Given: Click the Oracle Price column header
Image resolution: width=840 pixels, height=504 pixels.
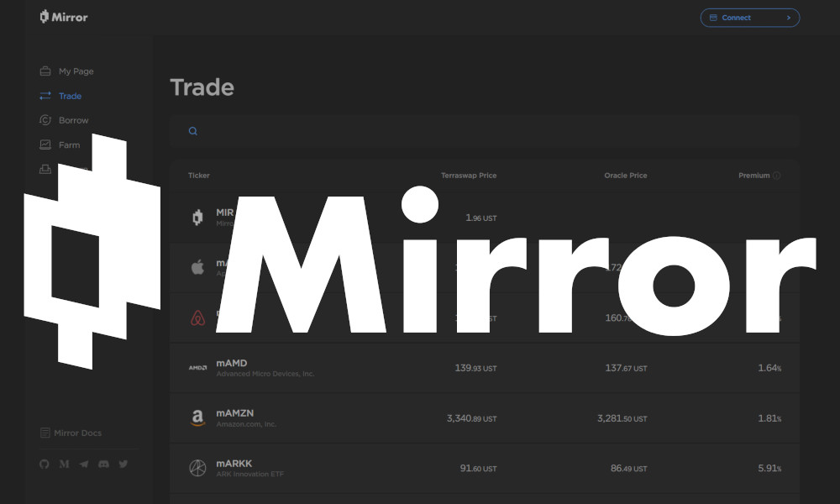Looking at the screenshot, I should click(x=625, y=176).
